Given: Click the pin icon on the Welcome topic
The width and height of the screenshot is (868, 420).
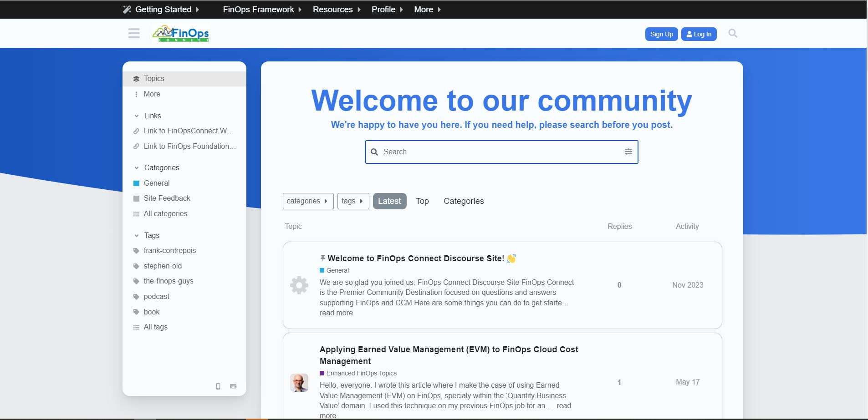Looking at the screenshot, I should (x=322, y=258).
